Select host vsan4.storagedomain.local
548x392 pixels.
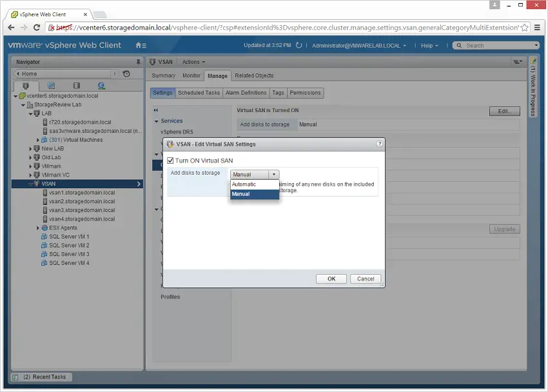(82, 219)
